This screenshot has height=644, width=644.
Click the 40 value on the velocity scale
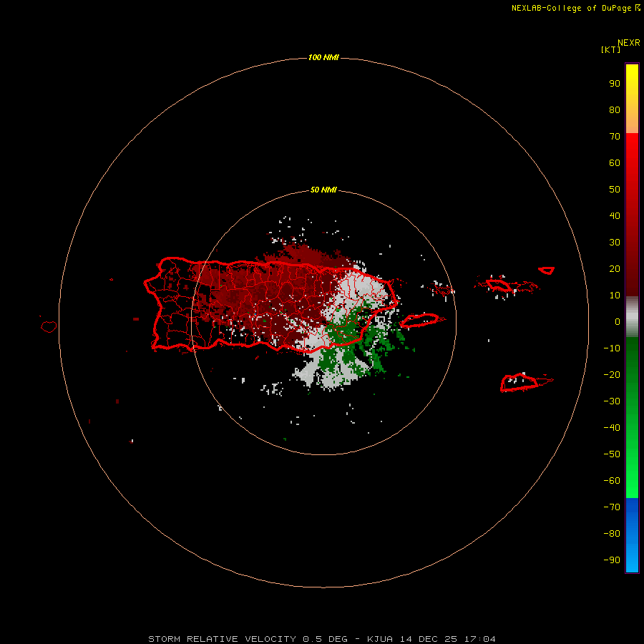615,215
